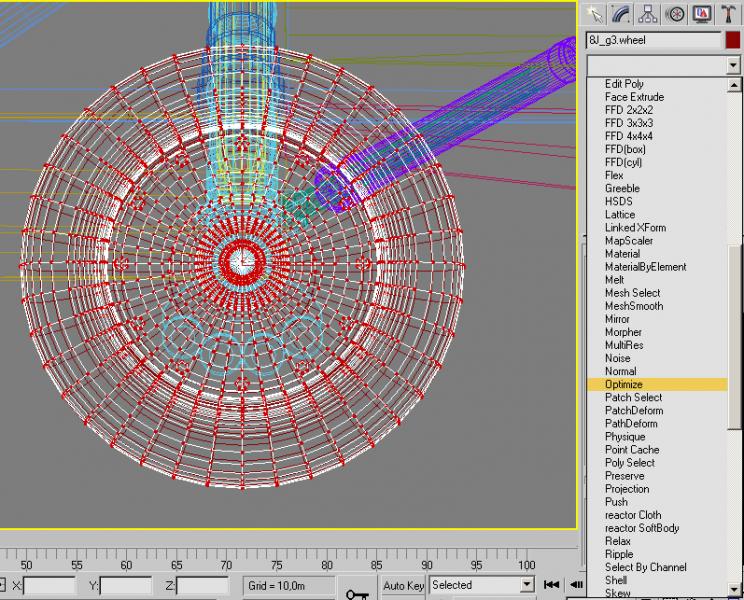Toggle the Auto Key mode
The image size is (744, 600).
[403, 586]
